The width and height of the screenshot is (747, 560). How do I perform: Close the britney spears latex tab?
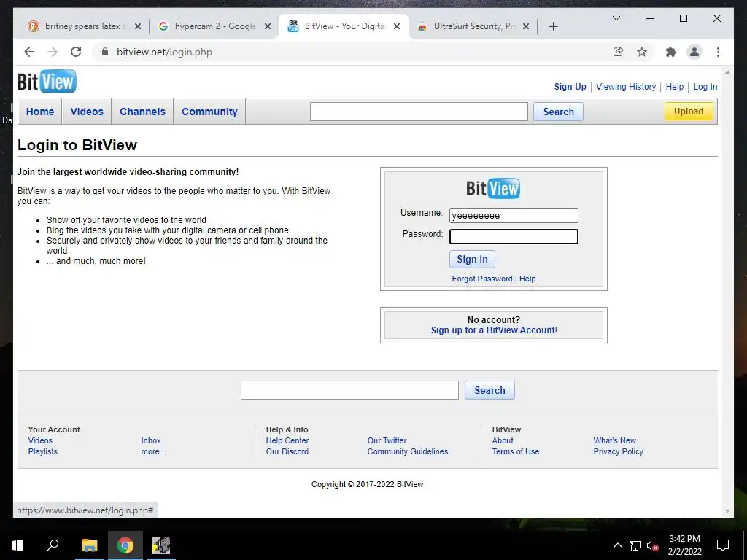[x=138, y=26]
